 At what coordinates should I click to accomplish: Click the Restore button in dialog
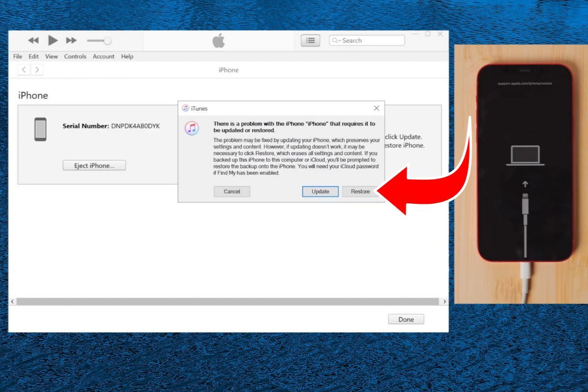coord(360,192)
